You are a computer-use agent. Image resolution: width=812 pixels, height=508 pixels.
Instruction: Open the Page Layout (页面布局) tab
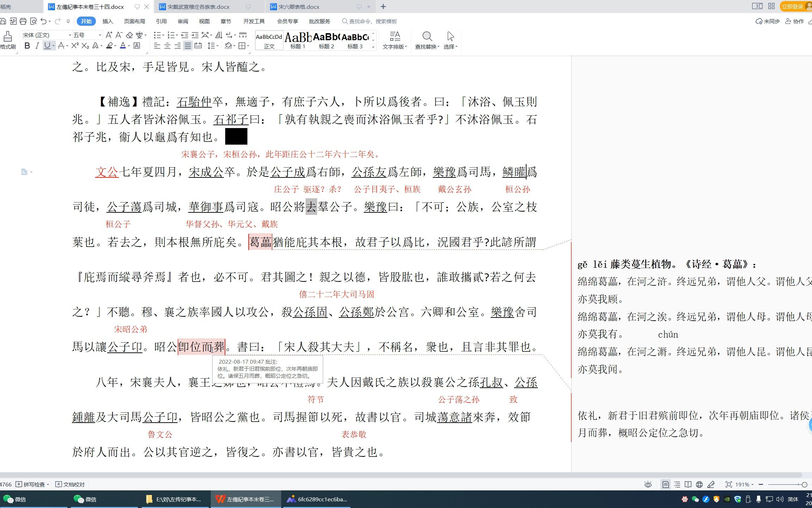point(134,21)
